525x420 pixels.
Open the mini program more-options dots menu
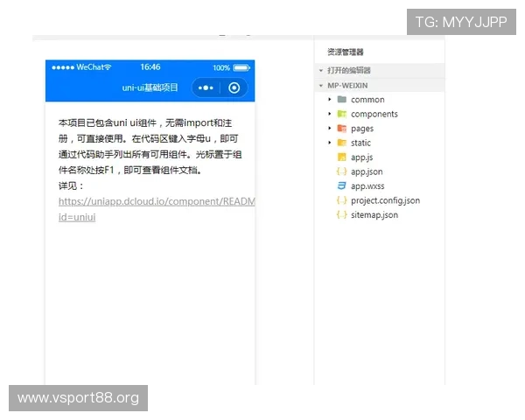pos(206,87)
